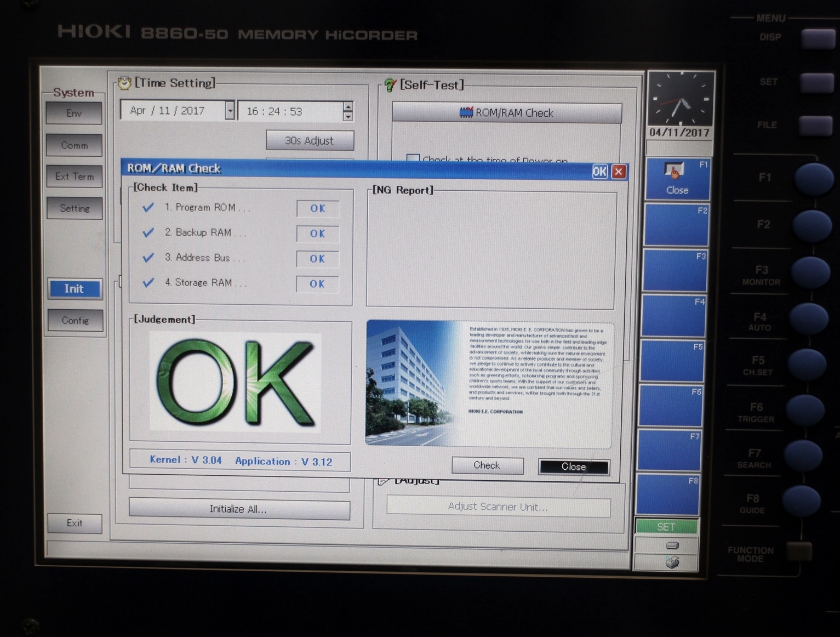The height and width of the screenshot is (637, 840).
Task: Click the NG Report panel area
Action: tap(492, 251)
